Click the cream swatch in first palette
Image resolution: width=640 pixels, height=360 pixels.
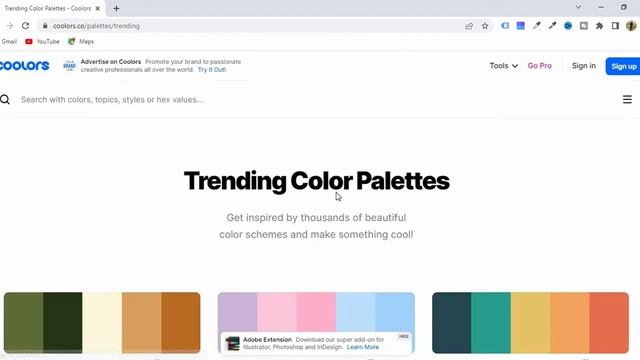102,323
